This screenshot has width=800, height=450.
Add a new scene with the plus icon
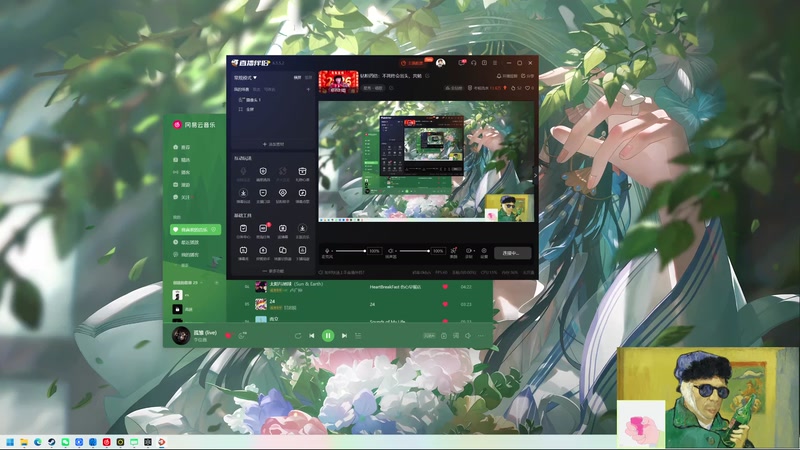[308, 89]
